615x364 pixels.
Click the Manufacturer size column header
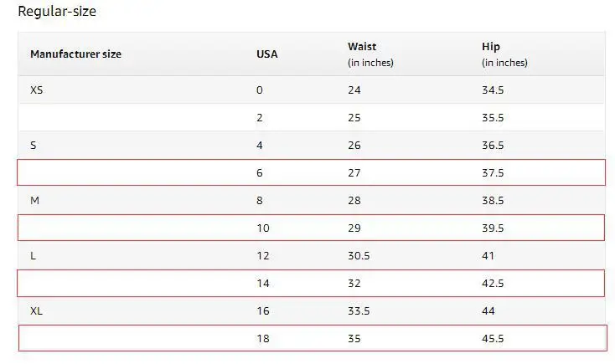(x=75, y=54)
